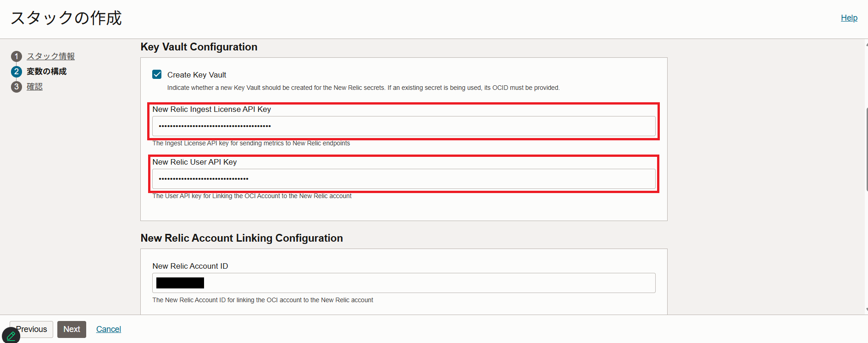Click the page vertical scrollbar
The height and width of the screenshot is (343, 868).
click(x=866, y=149)
